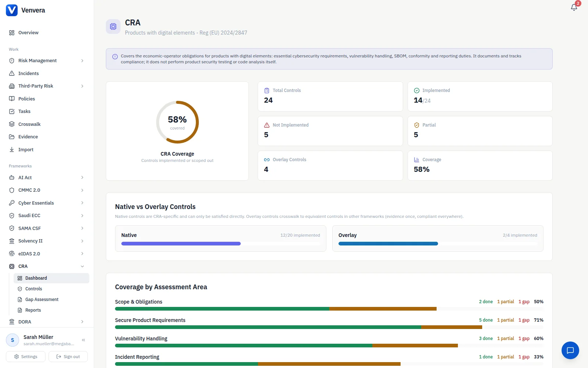The height and width of the screenshot is (368, 588).
Task: Click the Risk Management shield icon
Action: tap(12, 61)
